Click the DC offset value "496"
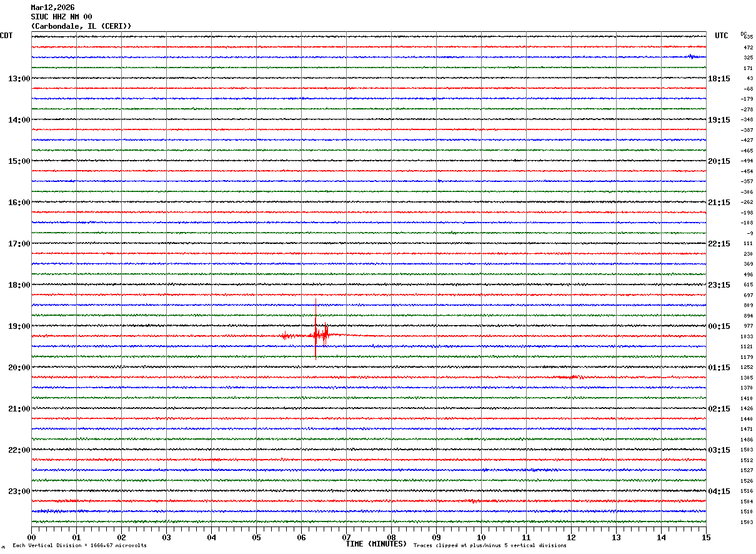The image size is (756, 554). 748,274
